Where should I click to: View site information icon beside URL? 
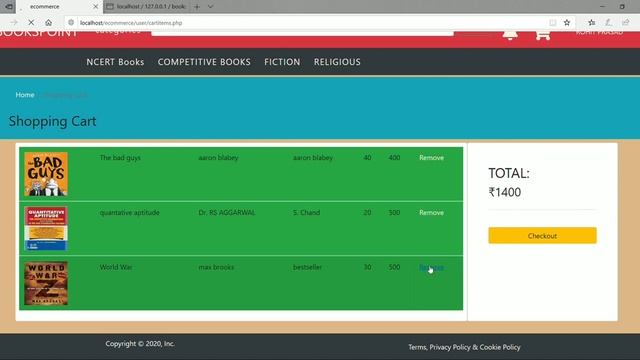point(71,23)
